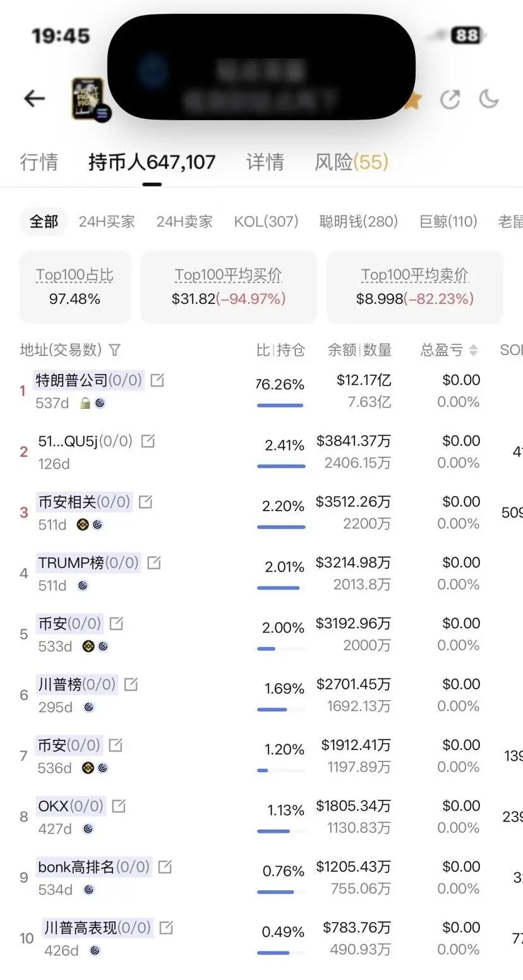Open filter funnel beside 地址(交易数)

click(x=114, y=350)
